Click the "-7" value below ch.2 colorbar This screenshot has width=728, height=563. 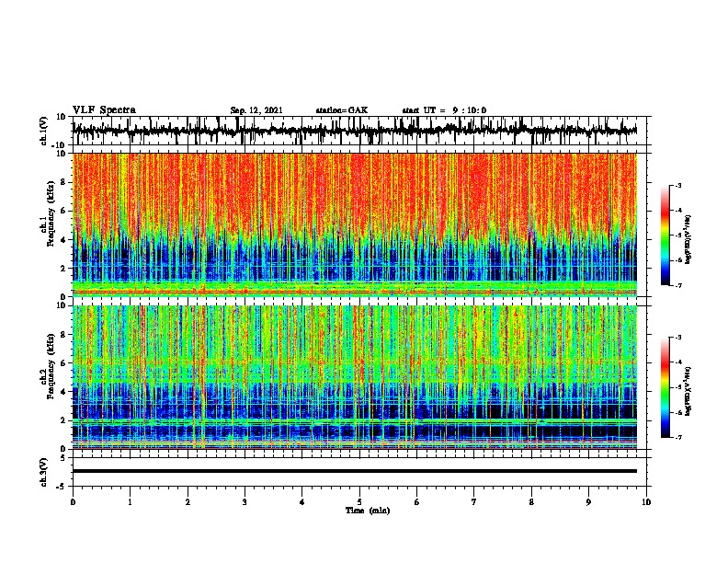tap(678, 437)
